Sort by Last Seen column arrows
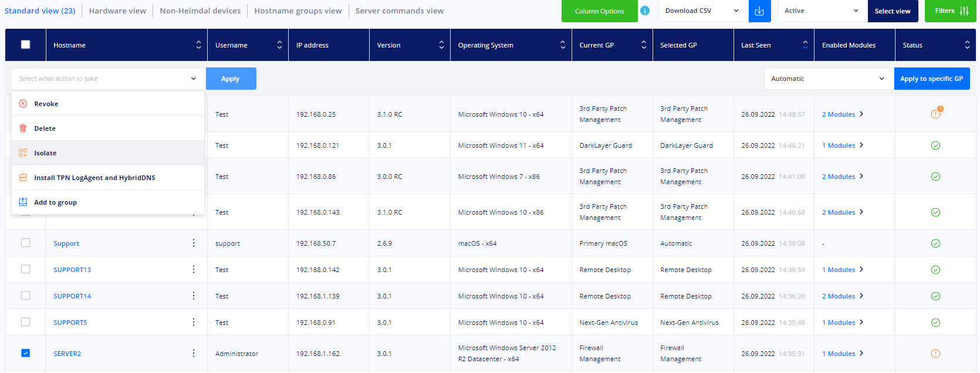Viewport: 980px width, 373px height. pos(805,45)
